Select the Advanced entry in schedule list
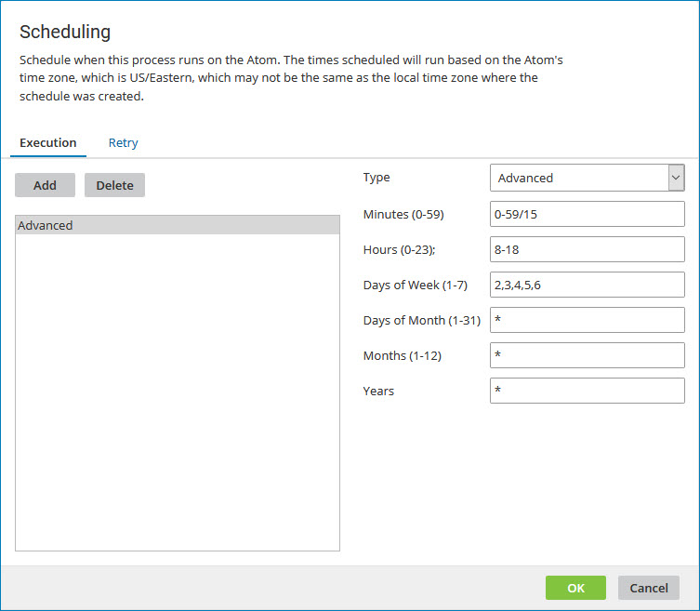700x611 pixels. pos(177,225)
